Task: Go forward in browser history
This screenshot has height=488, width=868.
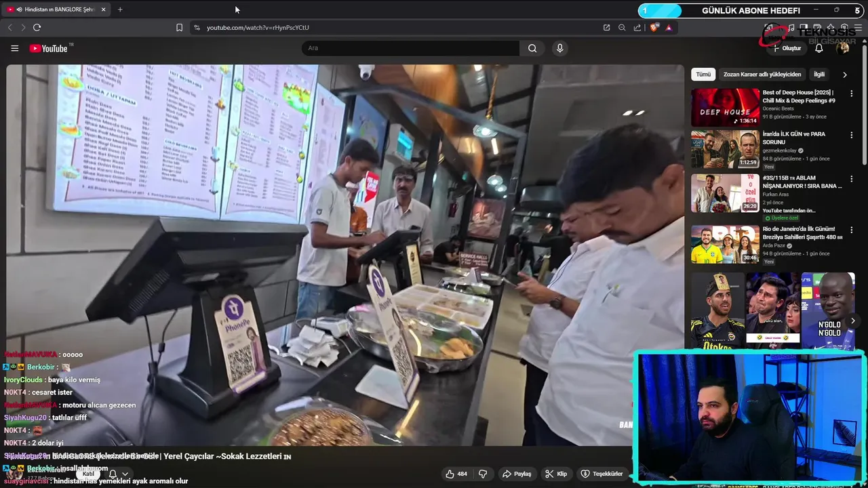Action: (x=23, y=27)
